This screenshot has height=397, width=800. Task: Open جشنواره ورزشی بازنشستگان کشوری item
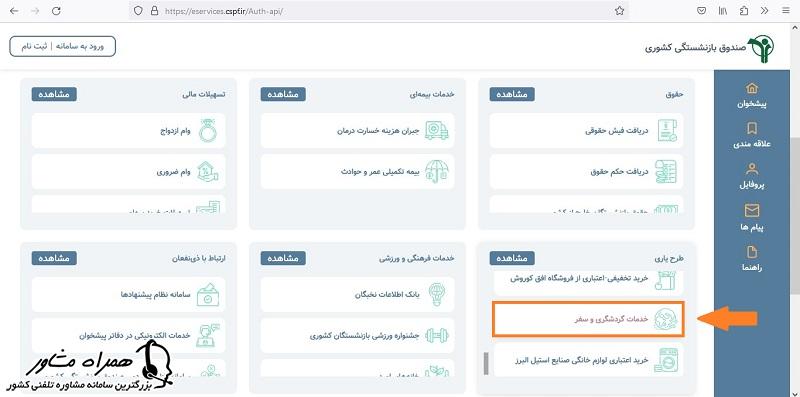pyautogui.click(x=358, y=336)
